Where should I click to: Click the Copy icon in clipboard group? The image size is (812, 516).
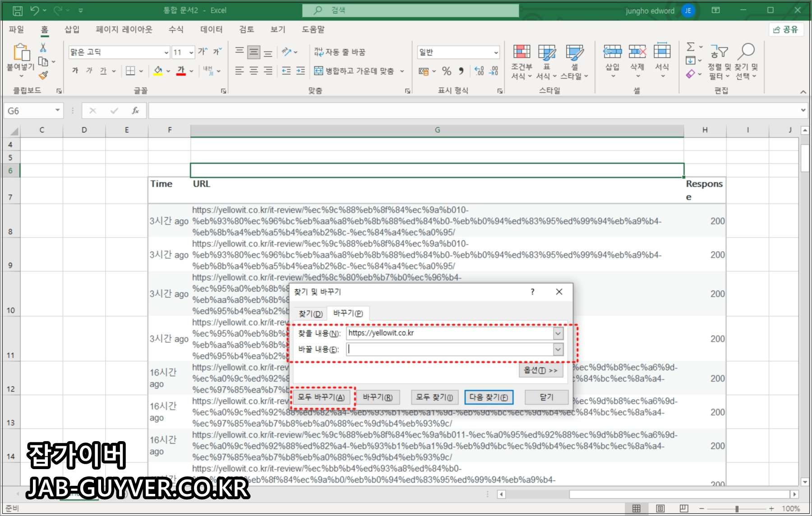click(43, 61)
